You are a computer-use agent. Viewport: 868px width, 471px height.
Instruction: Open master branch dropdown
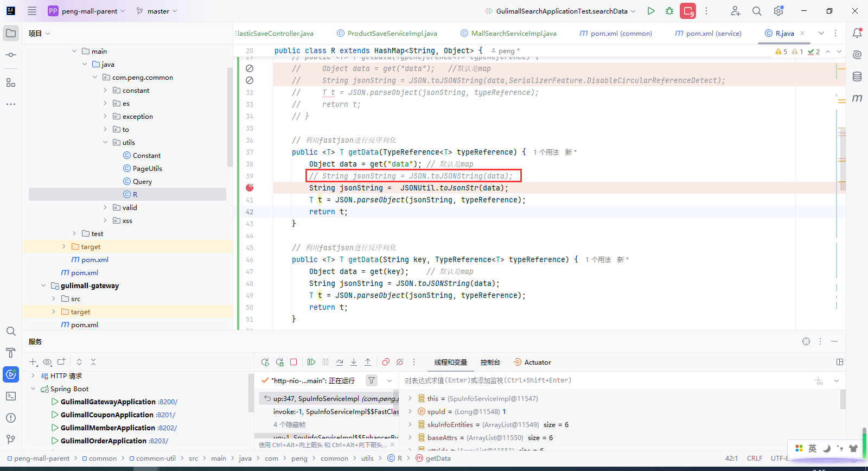click(157, 11)
